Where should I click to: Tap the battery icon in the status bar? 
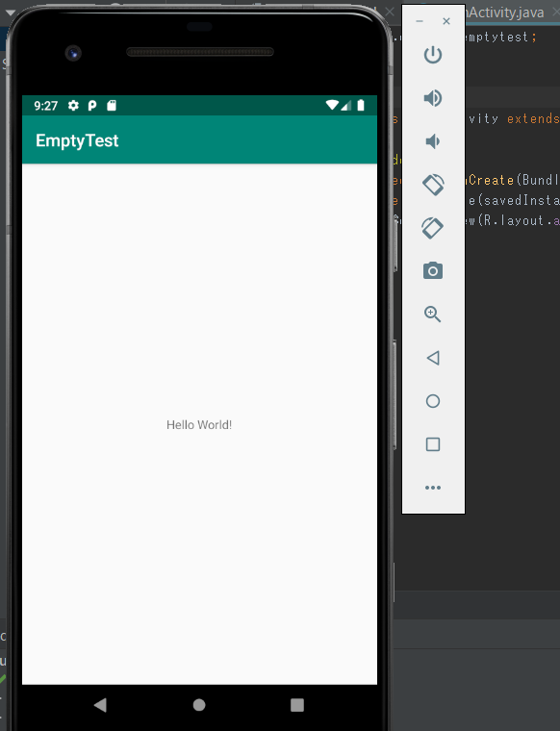pyautogui.click(x=361, y=106)
